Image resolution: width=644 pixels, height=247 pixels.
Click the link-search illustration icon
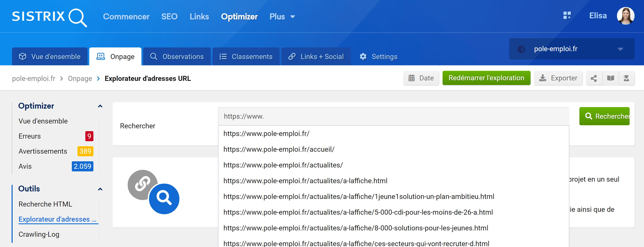click(153, 192)
